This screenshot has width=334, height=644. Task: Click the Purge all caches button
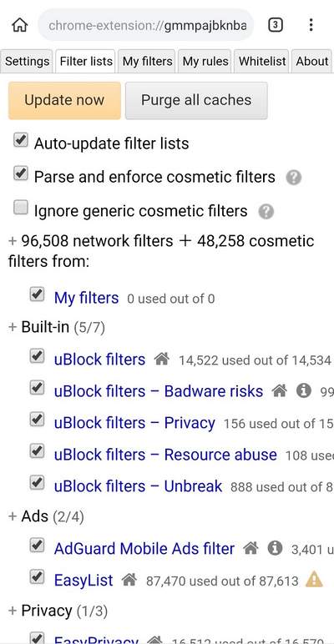196,101
